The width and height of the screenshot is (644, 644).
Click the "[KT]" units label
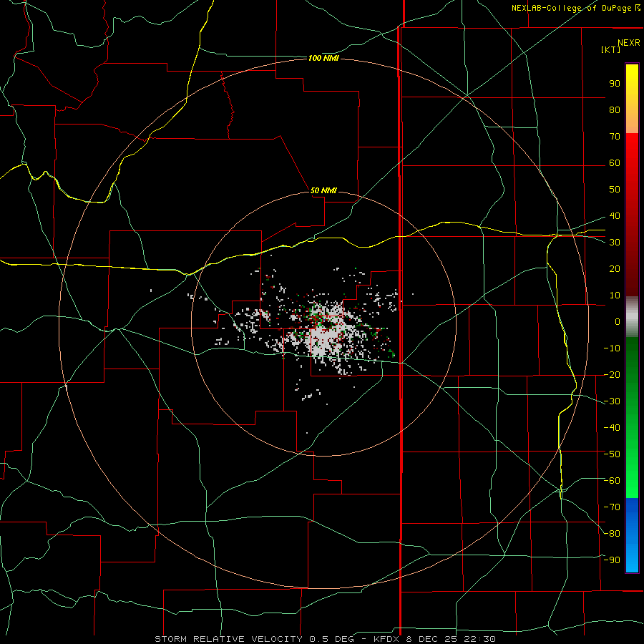(x=611, y=49)
